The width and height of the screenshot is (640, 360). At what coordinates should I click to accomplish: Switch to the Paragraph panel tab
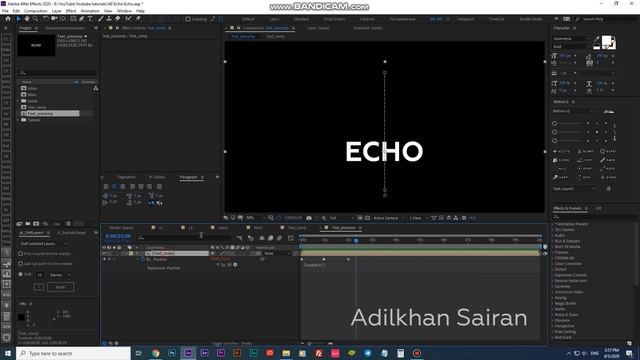[189, 177]
